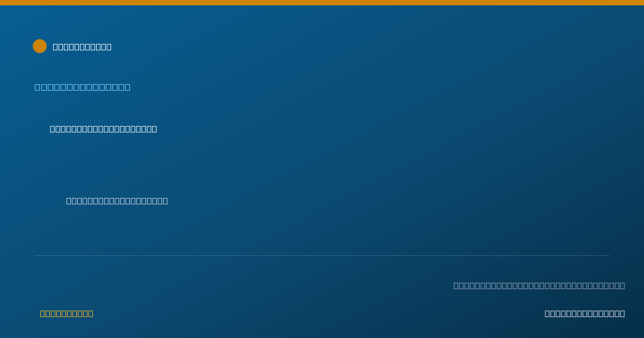Click the orange bar along the top edge
Viewport: 644px width, 338px height.
pyautogui.click(x=322, y=3)
